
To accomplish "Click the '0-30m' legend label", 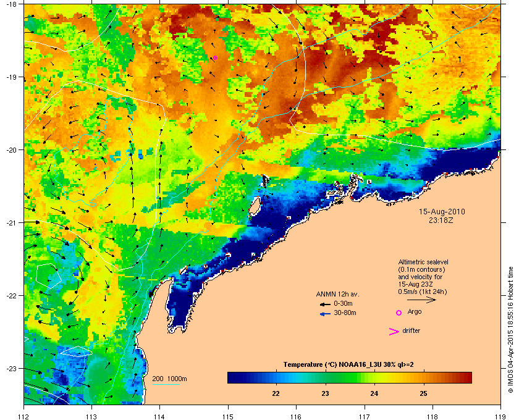I will point(344,303).
